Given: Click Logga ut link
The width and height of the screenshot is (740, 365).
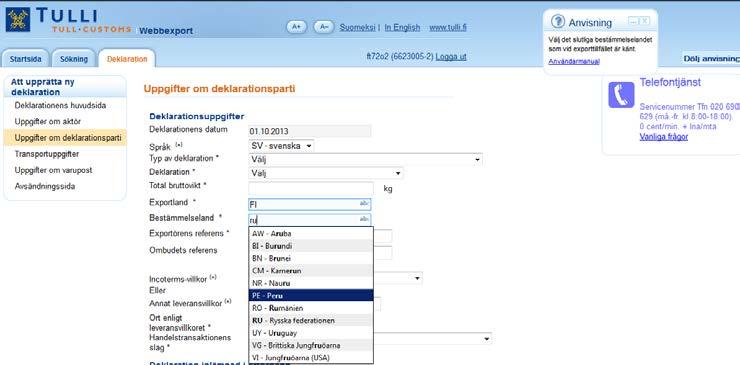Looking at the screenshot, I should tap(451, 57).
